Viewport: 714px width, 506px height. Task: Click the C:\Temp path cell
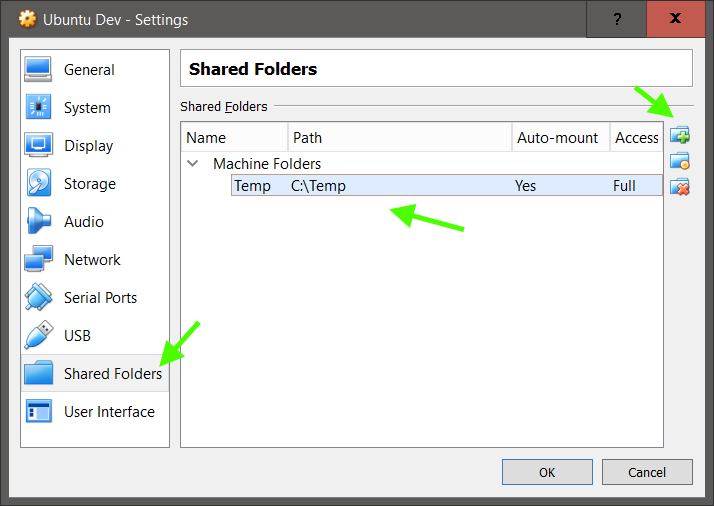[x=318, y=186]
